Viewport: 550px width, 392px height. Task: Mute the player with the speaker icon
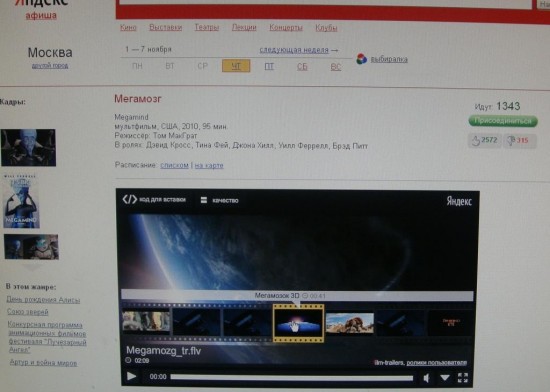click(427, 378)
